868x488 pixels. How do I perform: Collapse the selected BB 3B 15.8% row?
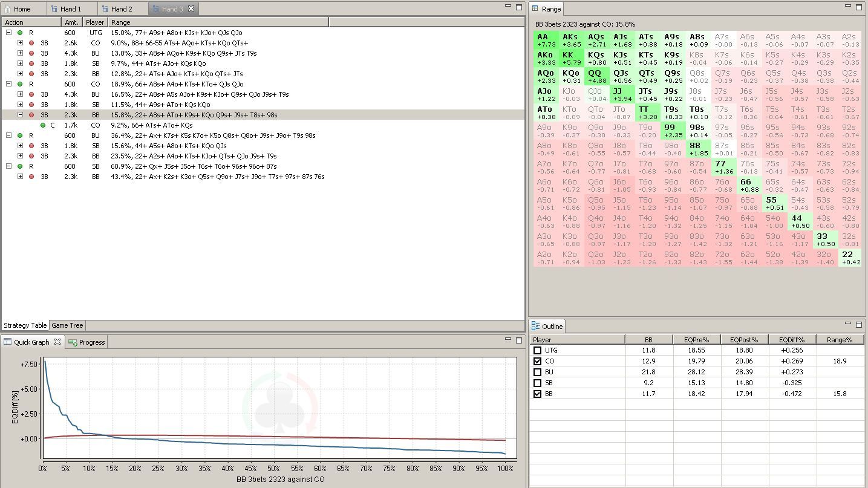pyautogui.click(x=20, y=115)
